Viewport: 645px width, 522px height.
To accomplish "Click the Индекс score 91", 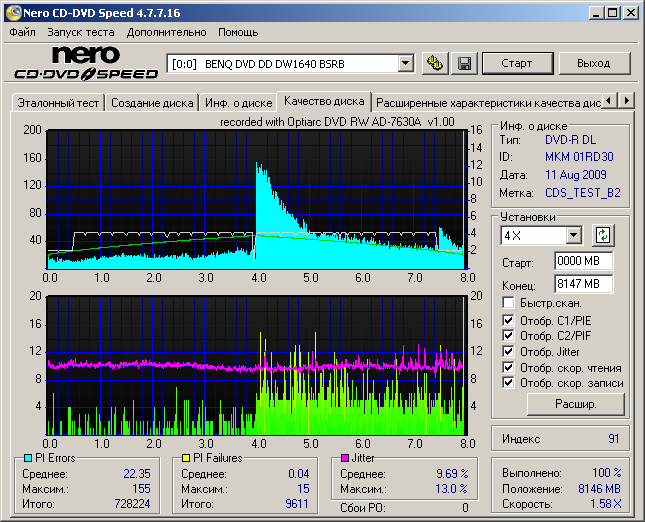I will pyautogui.click(x=613, y=438).
